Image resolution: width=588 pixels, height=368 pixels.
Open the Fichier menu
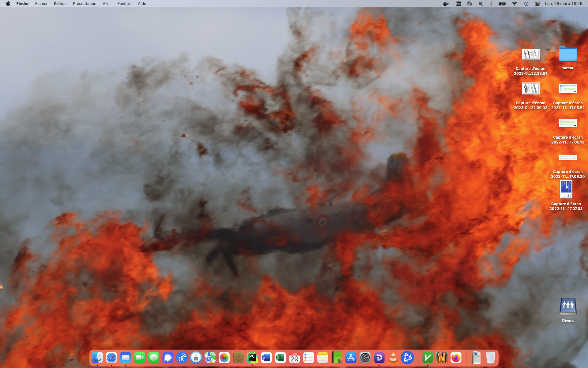click(x=41, y=4)
